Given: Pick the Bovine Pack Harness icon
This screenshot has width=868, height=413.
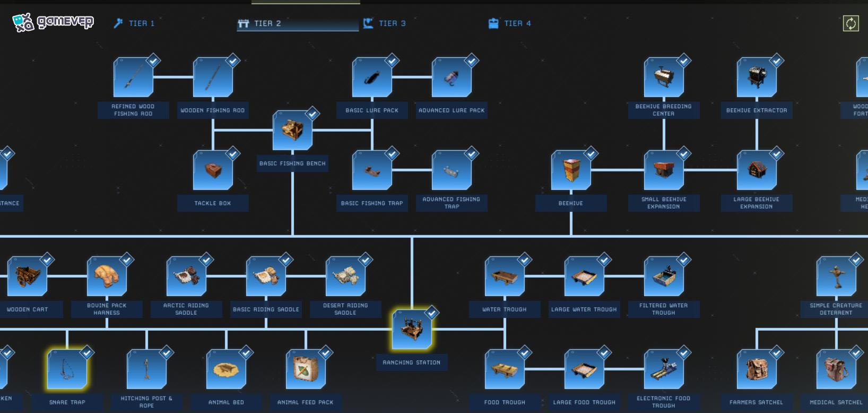Looking at the screenshot, I should [107, 277].
